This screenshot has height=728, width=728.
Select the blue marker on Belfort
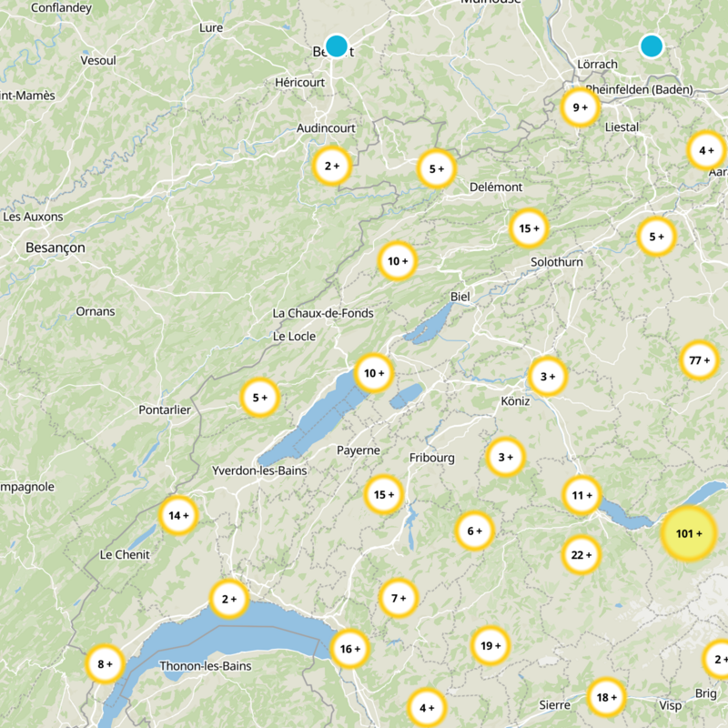pyautogui.click(x=337, y=44)
